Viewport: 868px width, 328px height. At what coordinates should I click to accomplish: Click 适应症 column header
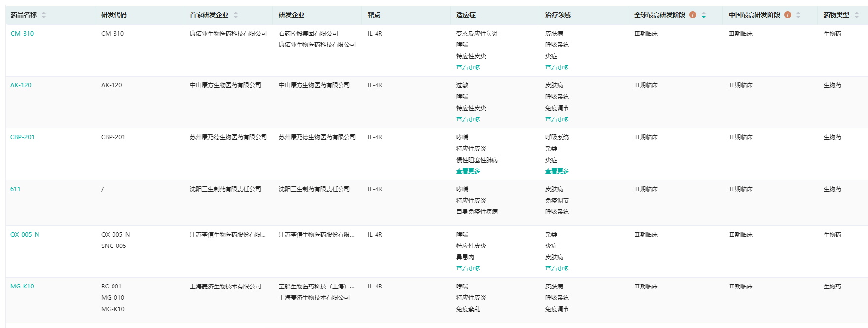pos(466,15)
